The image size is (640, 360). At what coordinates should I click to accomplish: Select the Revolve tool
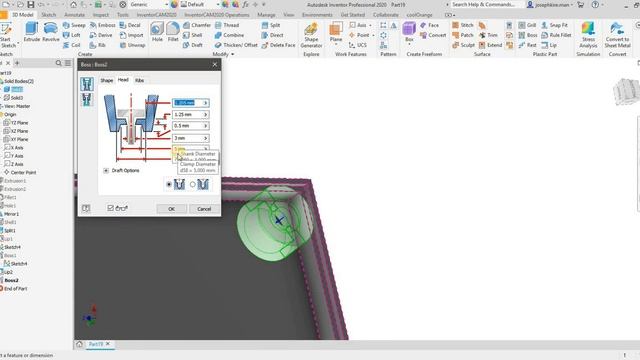51,32
